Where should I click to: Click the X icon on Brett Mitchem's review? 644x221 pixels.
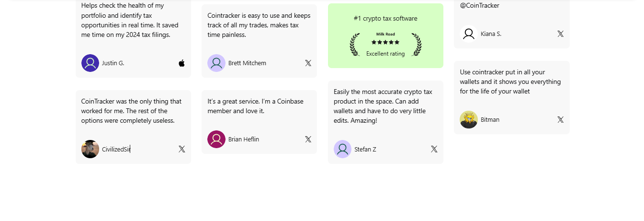coord(308,63)
